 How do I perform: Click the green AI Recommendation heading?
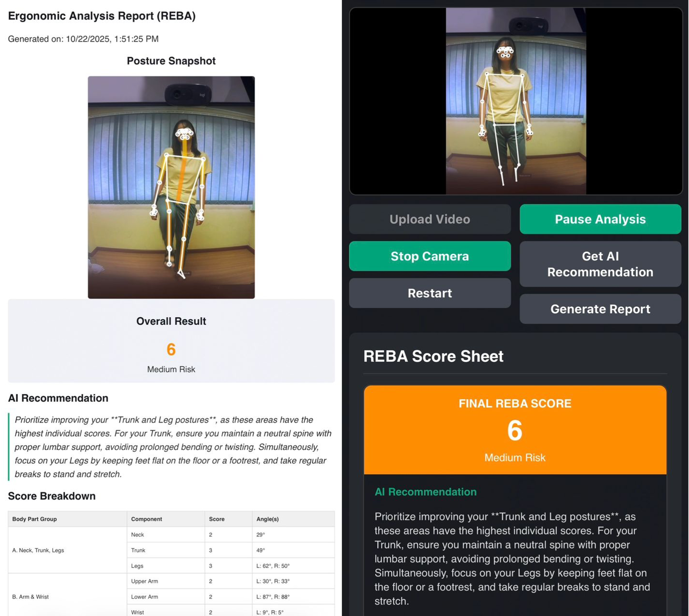point(425,492)
